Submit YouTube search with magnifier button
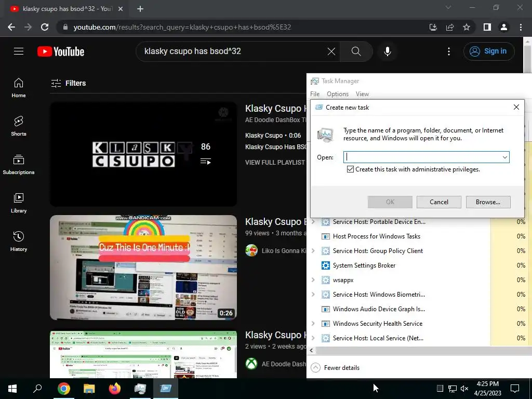This screenshot has width=532, height=399. click(356, 51)
